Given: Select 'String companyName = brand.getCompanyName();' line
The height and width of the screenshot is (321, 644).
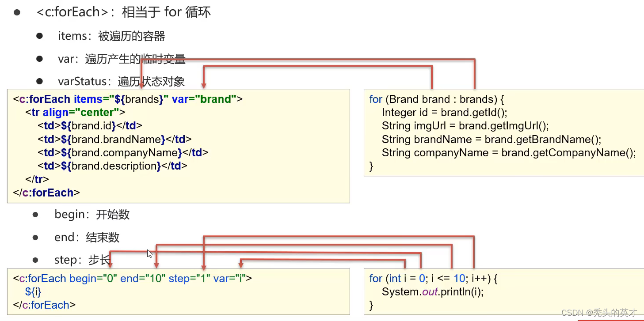Looking at the screenshot, I should pyautogui.click(x=509, y=153).
